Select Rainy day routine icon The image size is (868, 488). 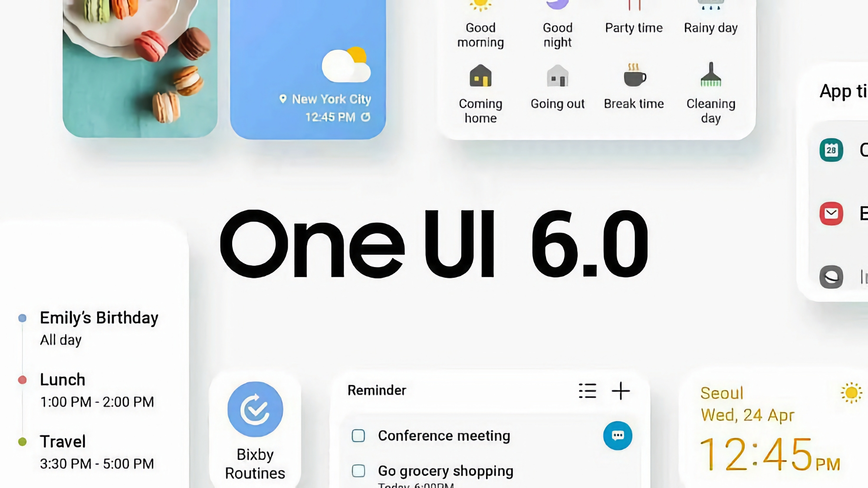click(x=710, y=7)
